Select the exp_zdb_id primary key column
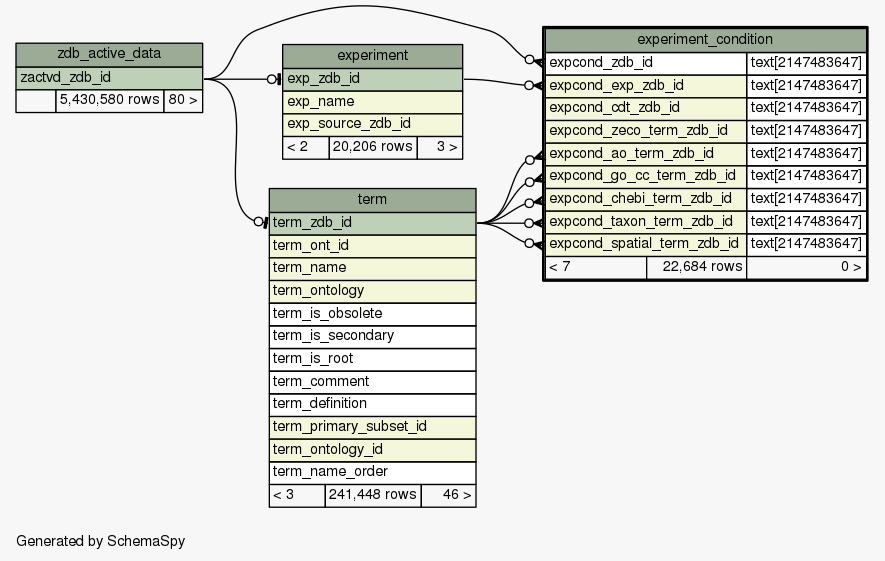885x561 pixels. click(x=372, y=79)
